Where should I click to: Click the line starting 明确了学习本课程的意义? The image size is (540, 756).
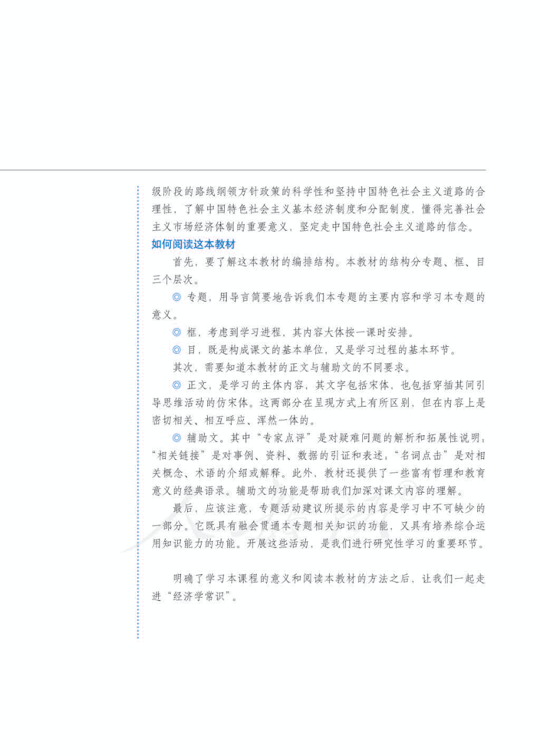click(329, 580)
